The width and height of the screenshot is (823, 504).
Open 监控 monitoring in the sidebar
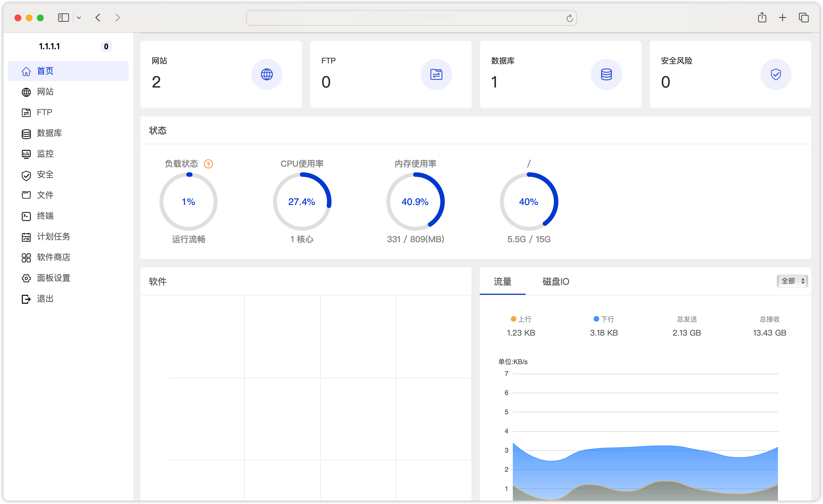pos(45,154)
